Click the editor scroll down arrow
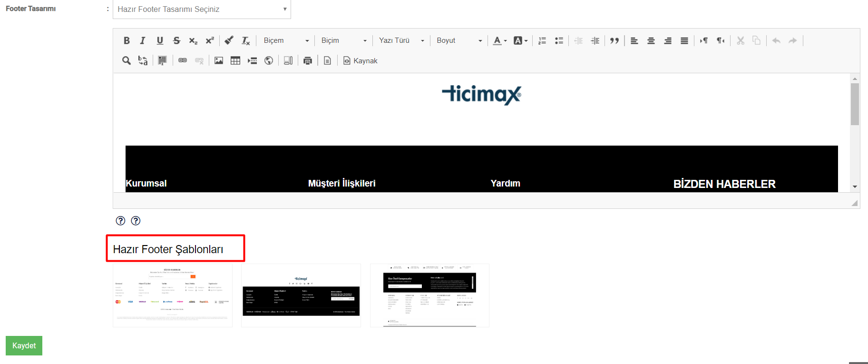The image size is (868, 364). click(x=855, y=187)
